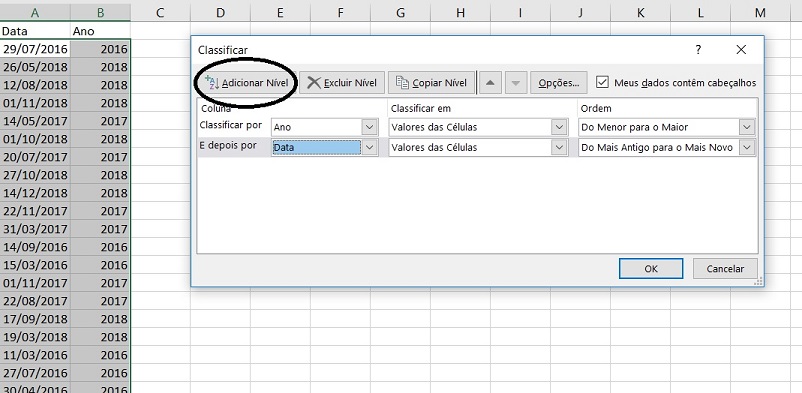
Task: Select column B header
Action: coord(100,13)
